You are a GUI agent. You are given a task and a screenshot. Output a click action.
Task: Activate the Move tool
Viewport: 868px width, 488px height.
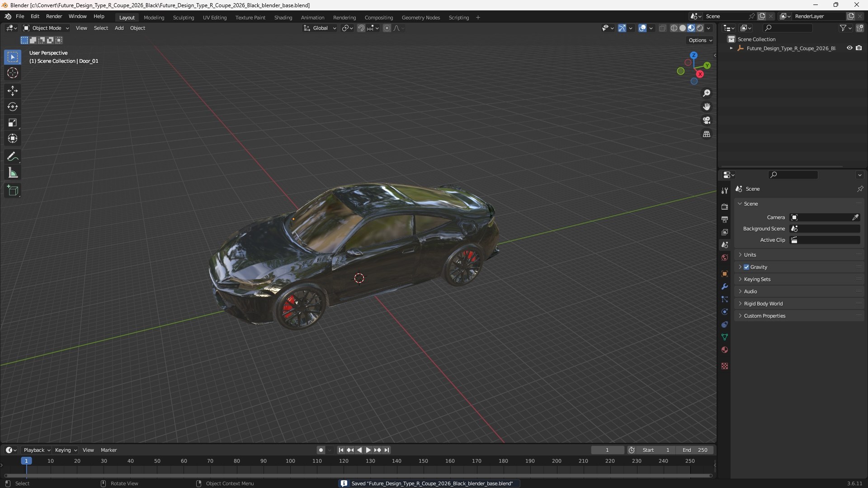pos(13,91)
